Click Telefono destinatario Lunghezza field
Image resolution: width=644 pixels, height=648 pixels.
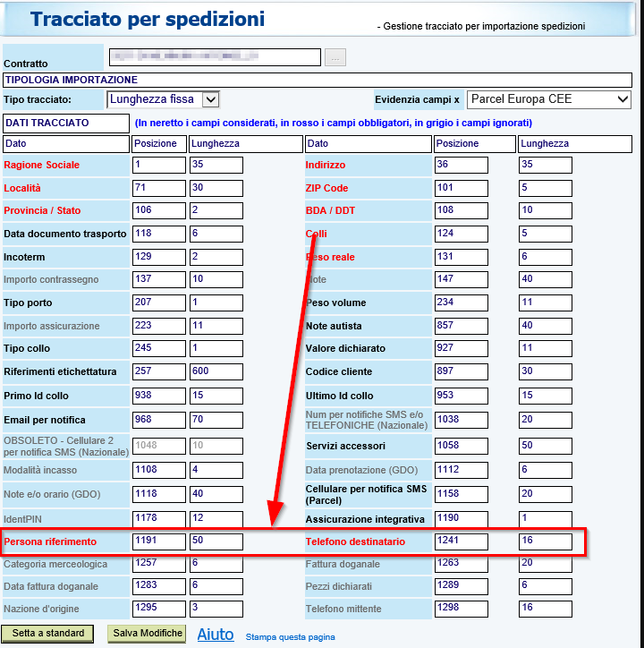click(546, 541)
